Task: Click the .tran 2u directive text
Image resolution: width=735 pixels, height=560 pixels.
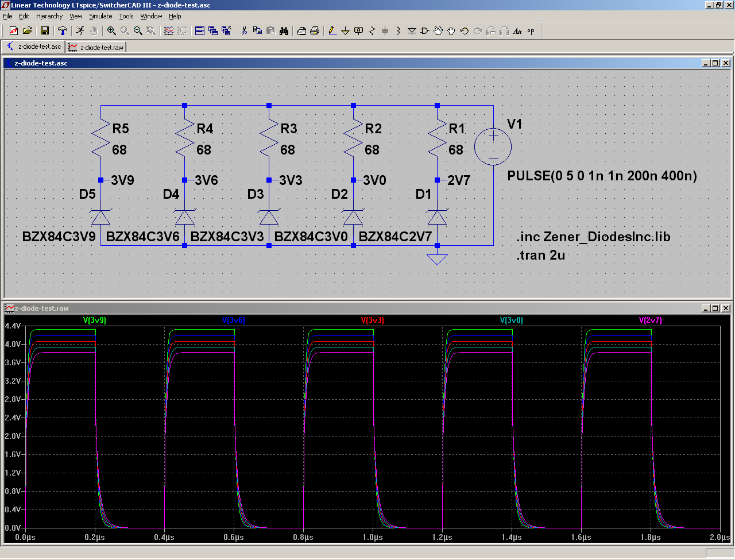Action: (x=540, y=255)
